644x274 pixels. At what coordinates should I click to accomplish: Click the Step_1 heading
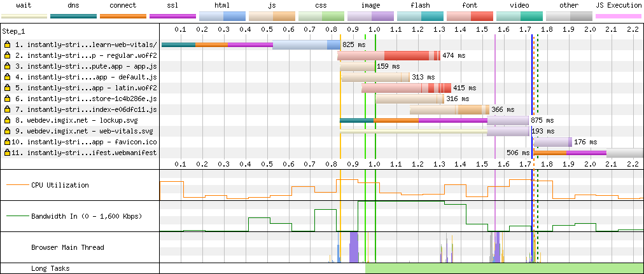[13, 31]
